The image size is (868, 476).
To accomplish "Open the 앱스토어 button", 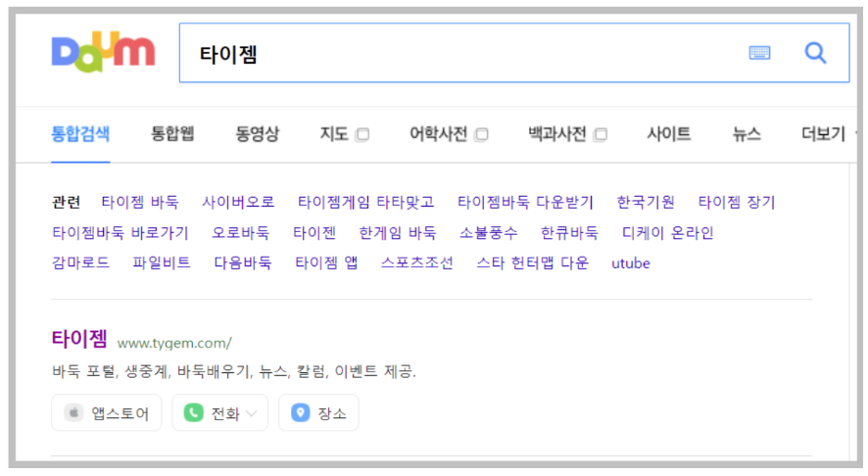I will point(106,412).
